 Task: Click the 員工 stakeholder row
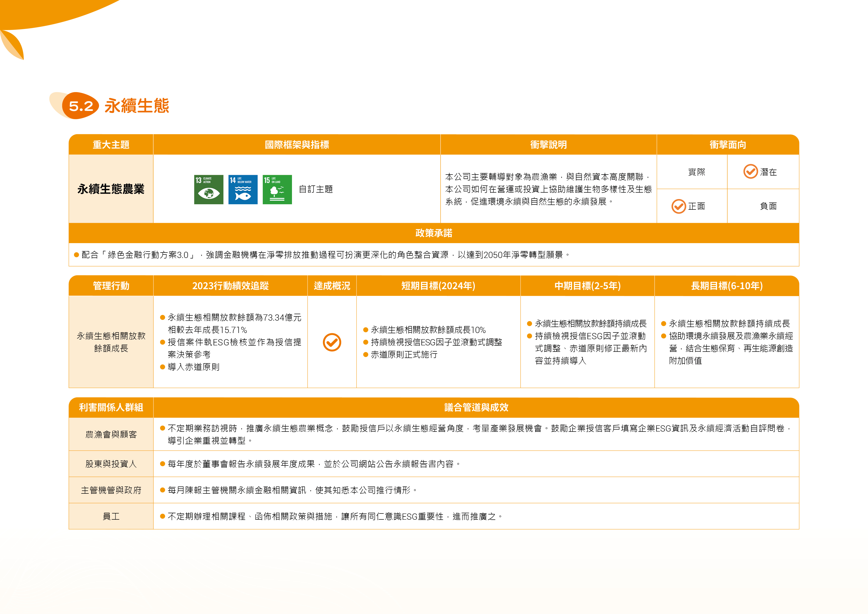point(111,516)
